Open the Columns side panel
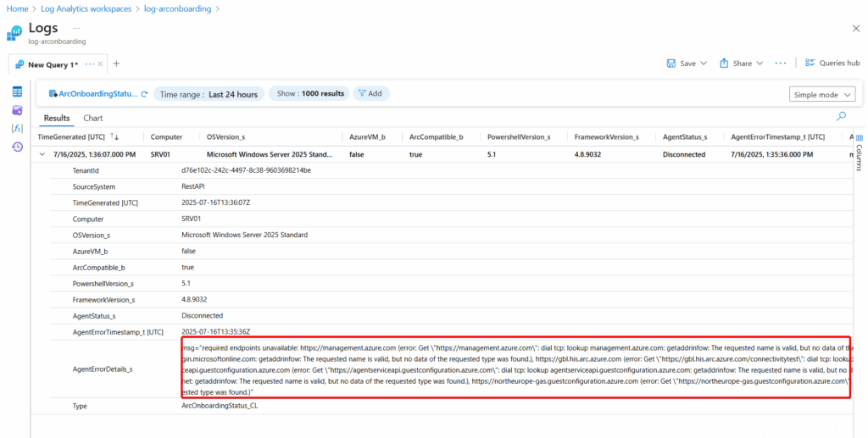868x438 pixels. coord(860,152)
